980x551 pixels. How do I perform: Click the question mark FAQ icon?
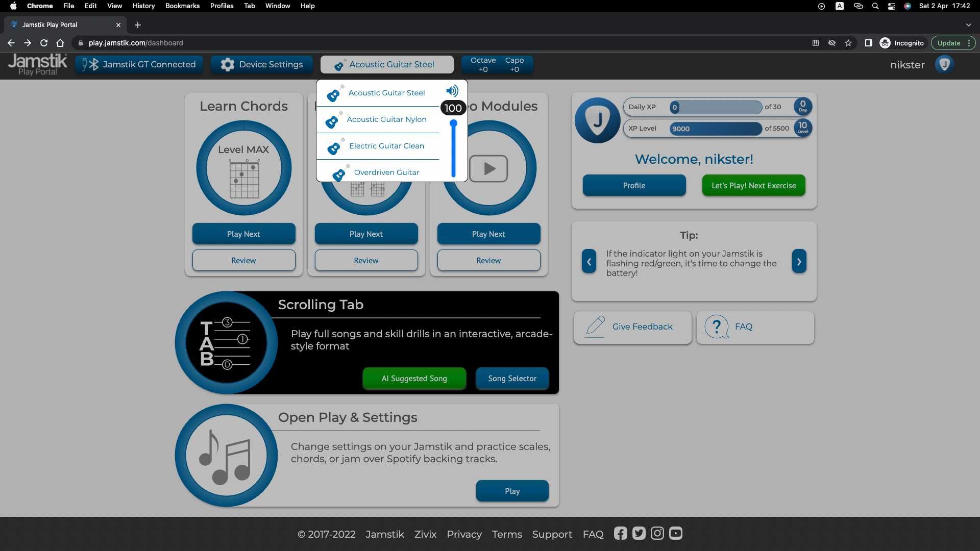(717, 327)
